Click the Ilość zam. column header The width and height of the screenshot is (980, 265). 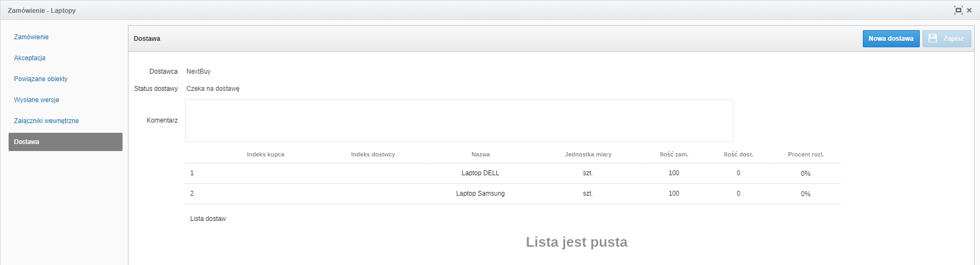[674, 154]
